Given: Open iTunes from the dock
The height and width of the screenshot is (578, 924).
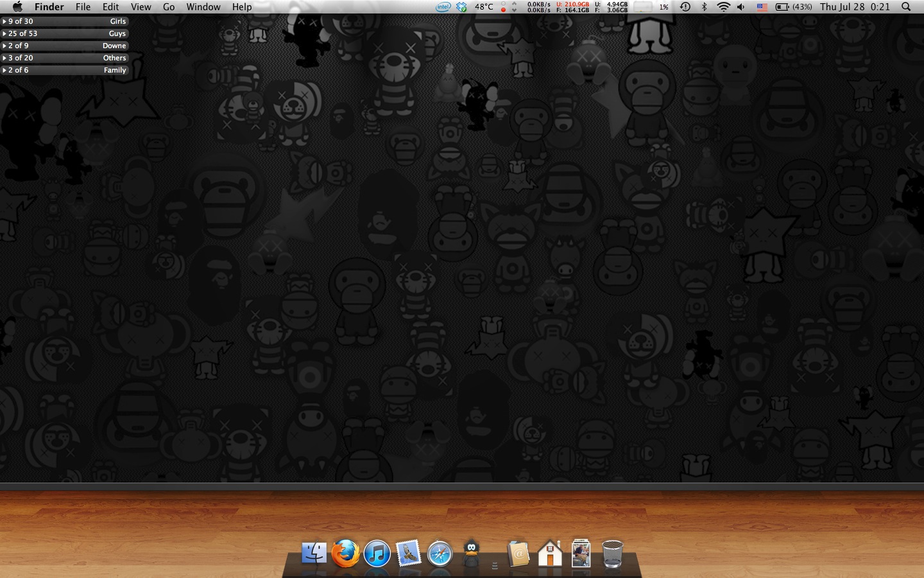Looking at the screenshot, I should tap(377, 553).
